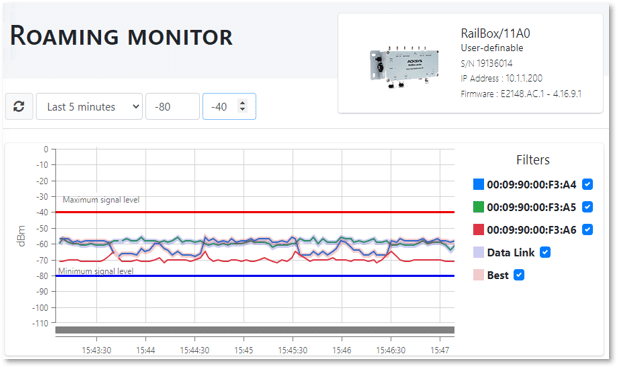Click the RailBox/11A0 device name
Viewport: 618px width, 368px height.
(x=495, y=33)
